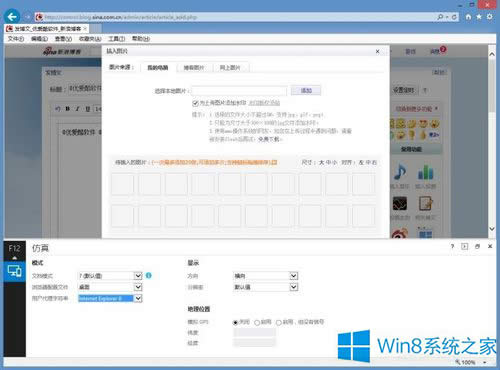Open the 文件(F) menu

16,39
